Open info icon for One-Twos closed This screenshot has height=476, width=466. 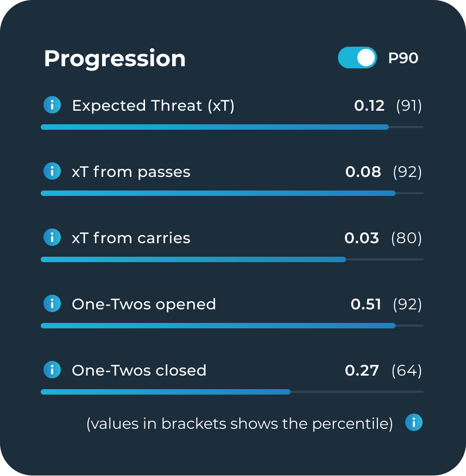pos(52,370)
